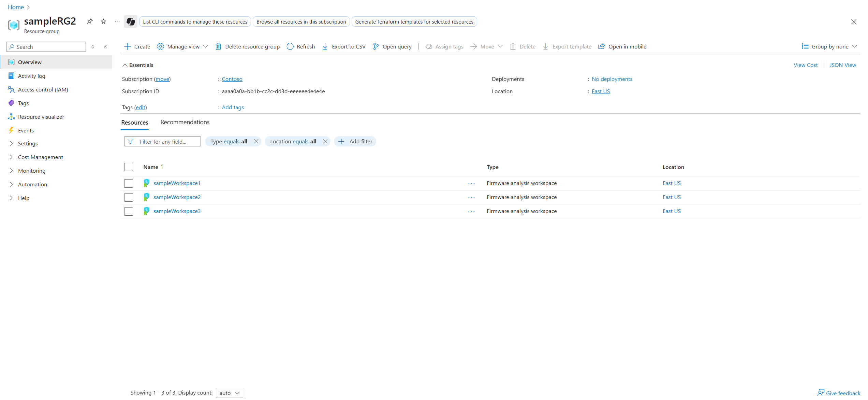This screenshot has height=400, width=868.
Task: Open Access control (IAM)
Action: click(x=56, y=89)
